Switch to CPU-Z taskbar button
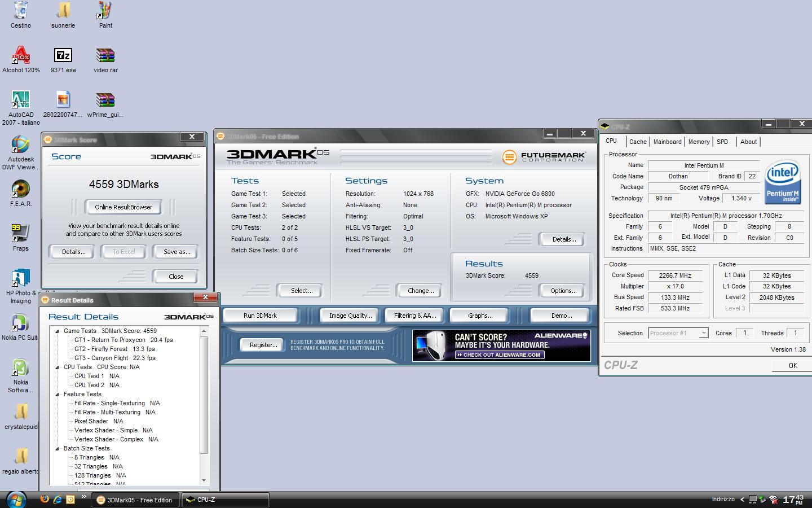 [225, 500]
